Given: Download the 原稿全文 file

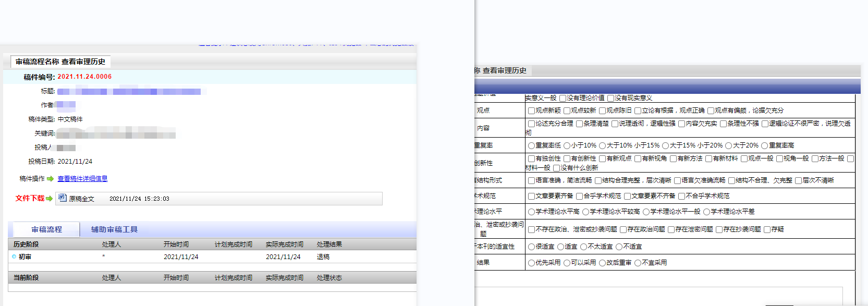Looking at the screenshot, I should point(81,199).
